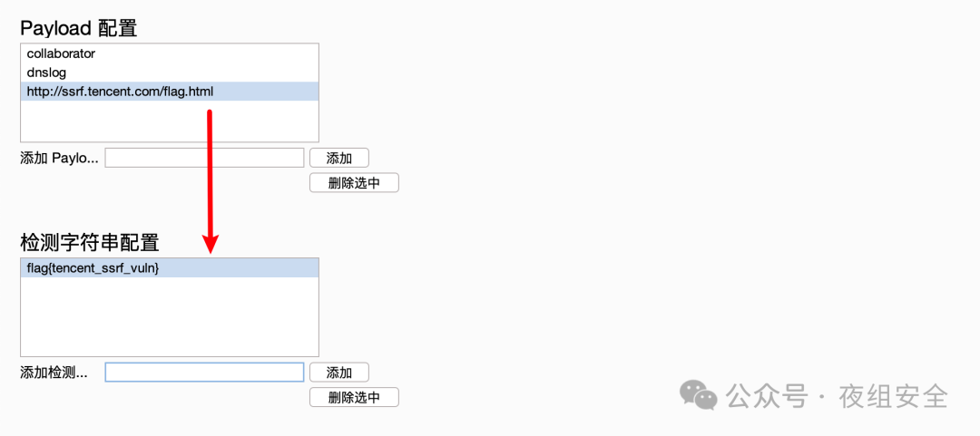This screenshot has width=980, height=436.
Task: Click 添加 beside detection string input
Action: tap(338, 372)
